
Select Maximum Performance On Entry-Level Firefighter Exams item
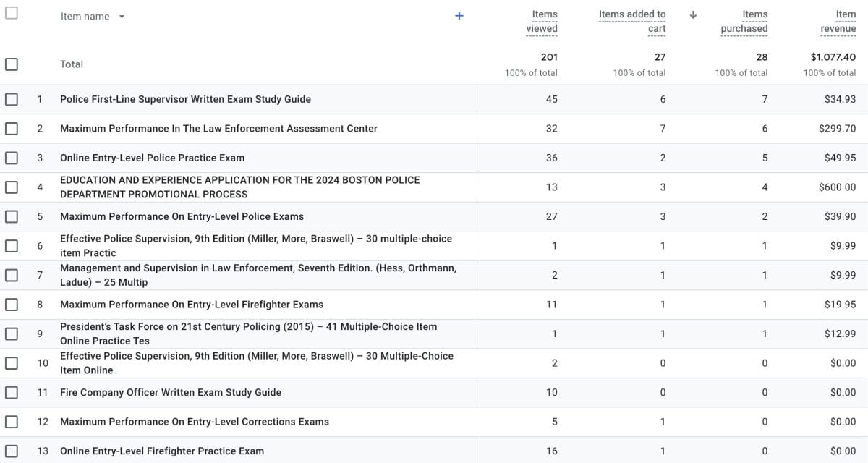point(192,305)
